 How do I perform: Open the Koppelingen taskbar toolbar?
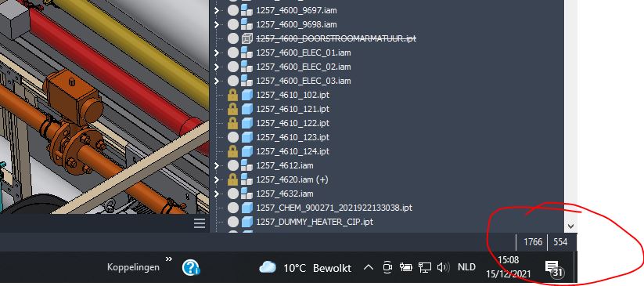pos(134,267)
